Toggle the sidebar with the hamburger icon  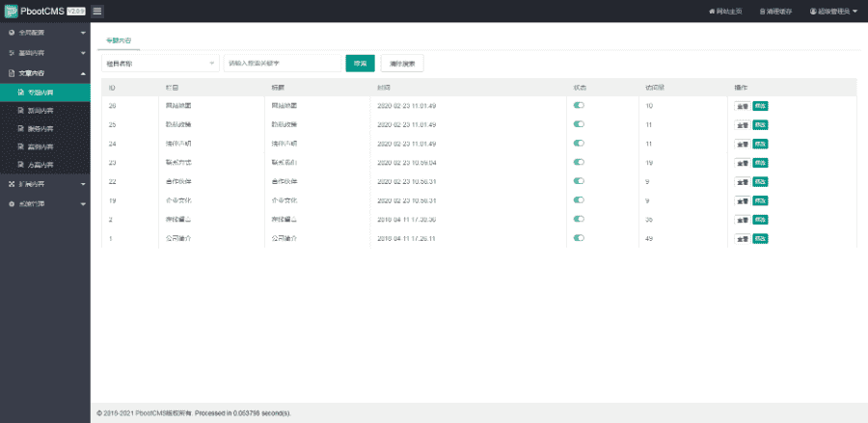pos(96,11)
